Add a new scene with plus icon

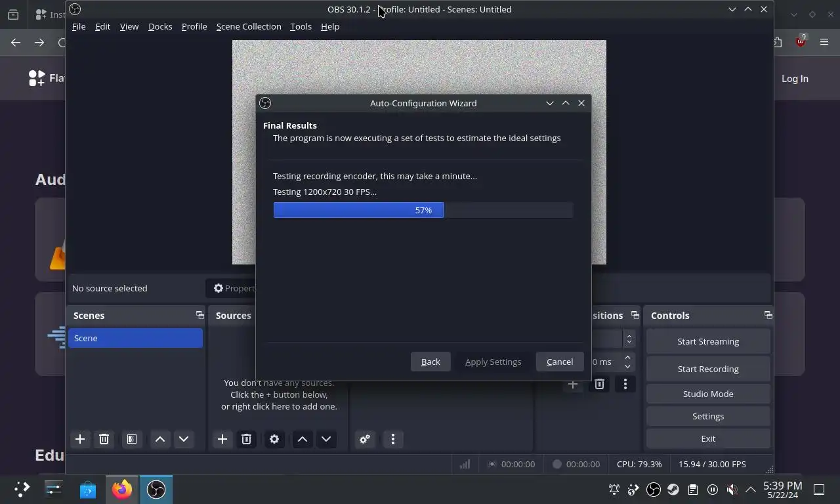click(80, 439)
